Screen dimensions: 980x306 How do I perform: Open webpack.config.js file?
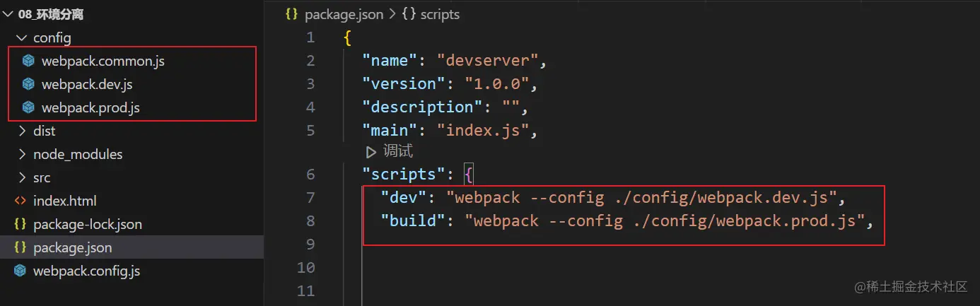click(87, 271)
